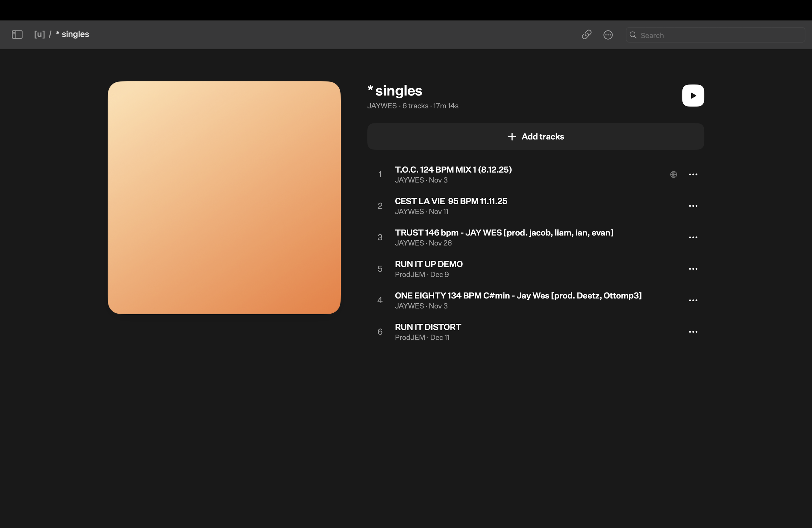812x528 pixels.
Task: Open more options for RUN IT DISTORT
Action: pyautogui.click(x=693, y=332)
